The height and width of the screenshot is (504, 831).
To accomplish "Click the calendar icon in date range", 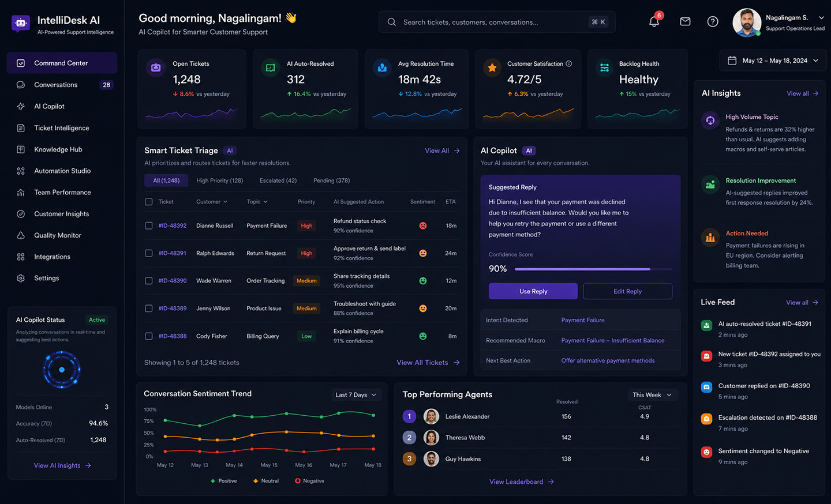I will point(732,61).
